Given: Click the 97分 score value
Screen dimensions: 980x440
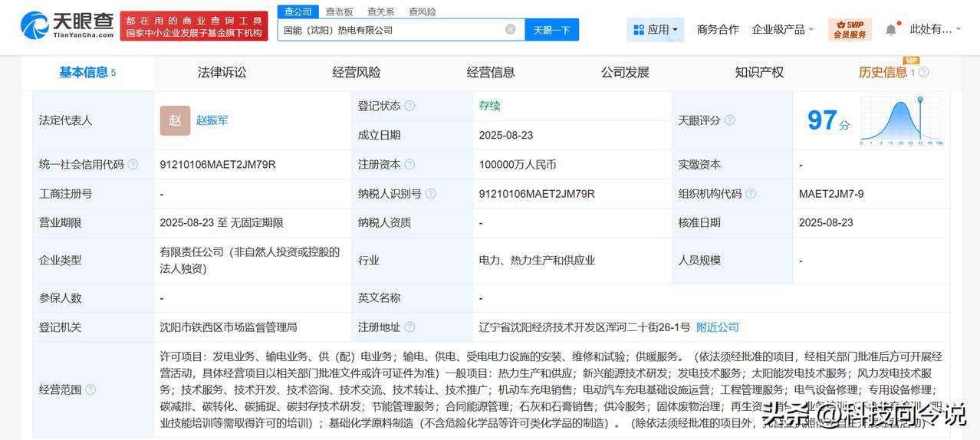Looking at the screenshot, I should click(x=828, y=120).
